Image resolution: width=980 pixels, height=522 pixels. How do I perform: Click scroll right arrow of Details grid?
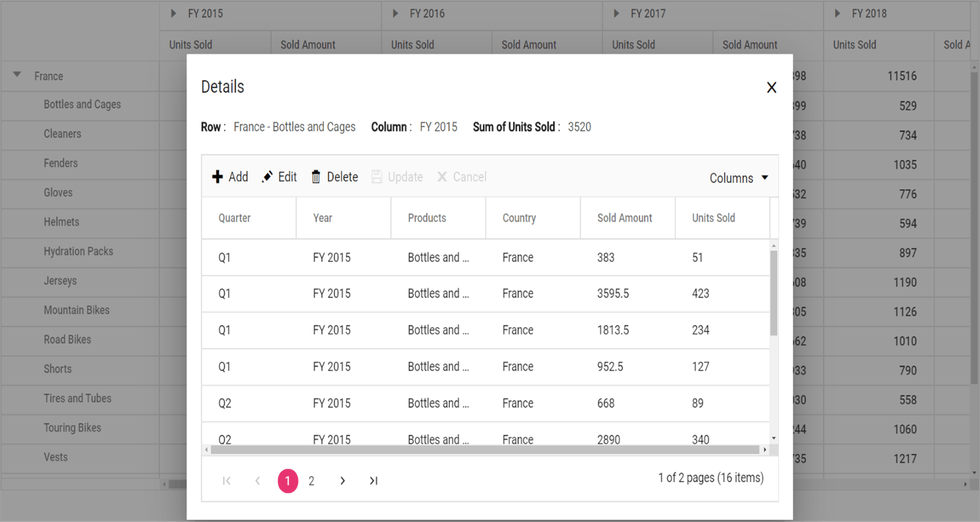(765, 450)
